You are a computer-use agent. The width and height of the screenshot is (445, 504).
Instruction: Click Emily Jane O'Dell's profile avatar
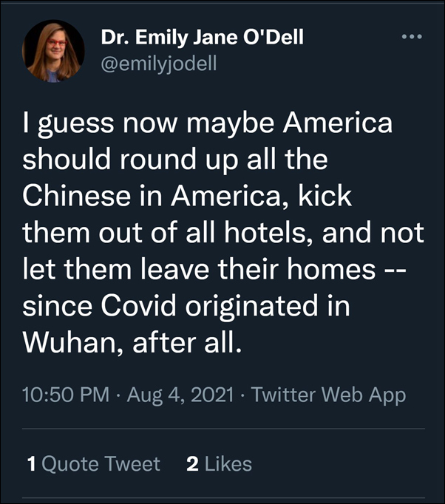pos(53,50)
